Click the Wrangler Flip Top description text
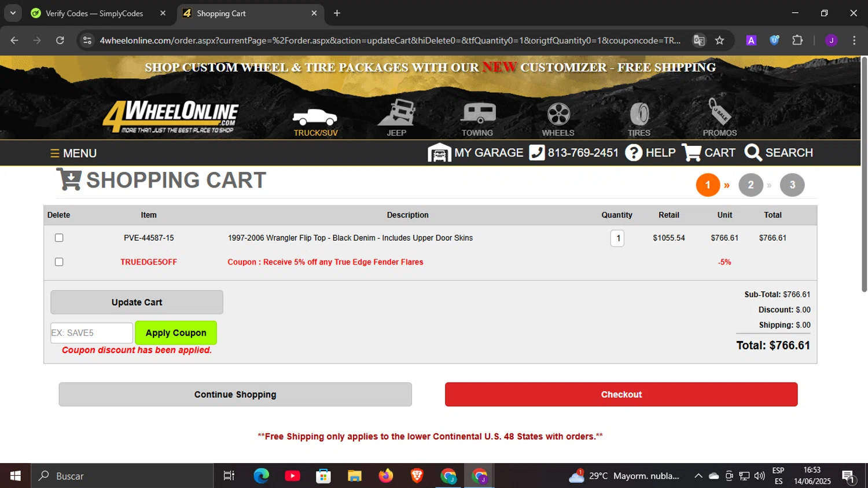868x488 pixels. click(x=350, y=238)
